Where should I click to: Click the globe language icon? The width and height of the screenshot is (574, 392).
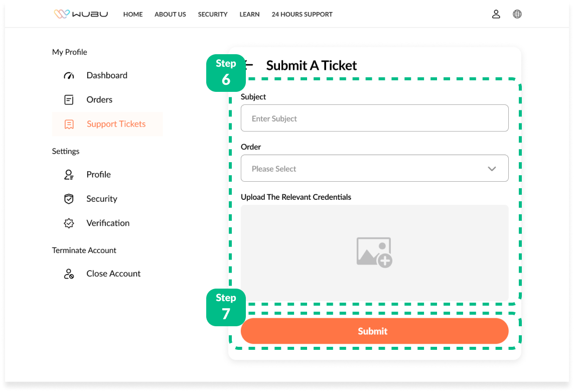(x=517, y=14)
